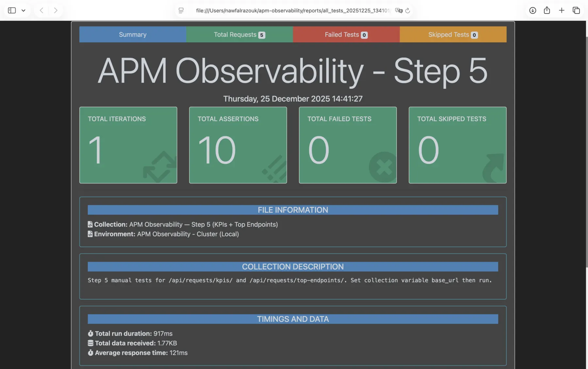Click the APM Observability - Step 5 title

293,71
